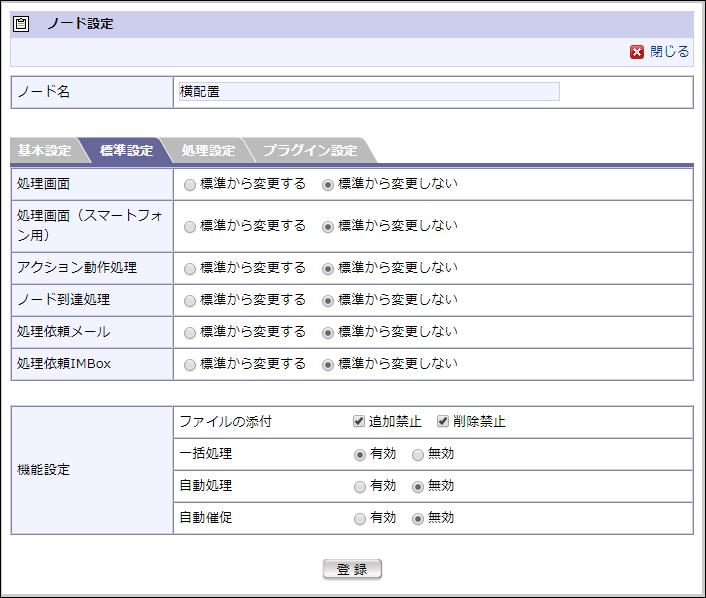
Task: Set 自動催促 to 有効
Action: click(x=360, y=519)
